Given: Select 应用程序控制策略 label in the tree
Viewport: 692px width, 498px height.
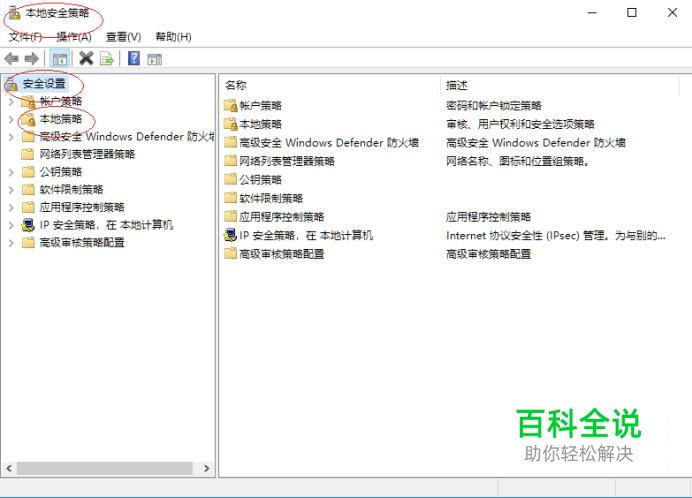Looking at the screenshot, I should (x=82, y=208).
